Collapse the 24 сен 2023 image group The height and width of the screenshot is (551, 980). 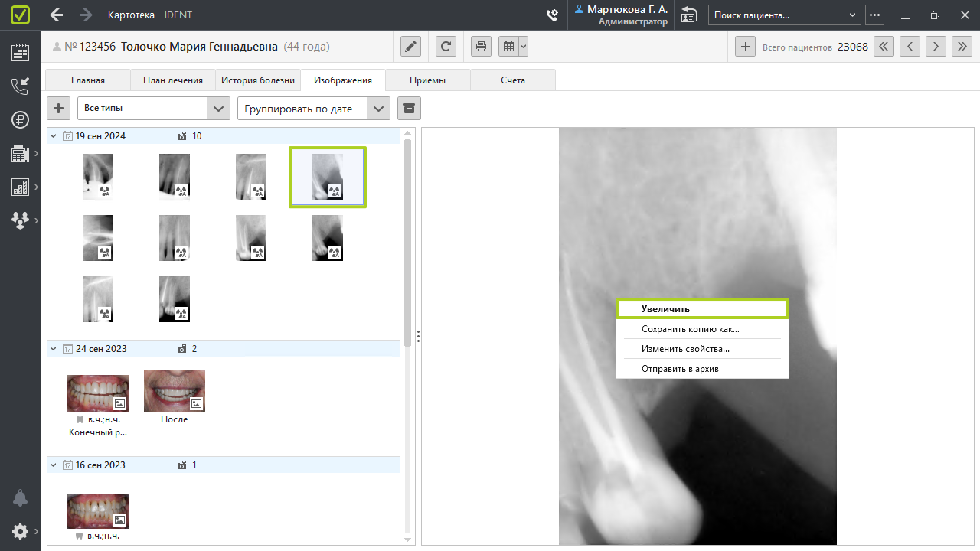pyautogui.click(x=54, y=349)
